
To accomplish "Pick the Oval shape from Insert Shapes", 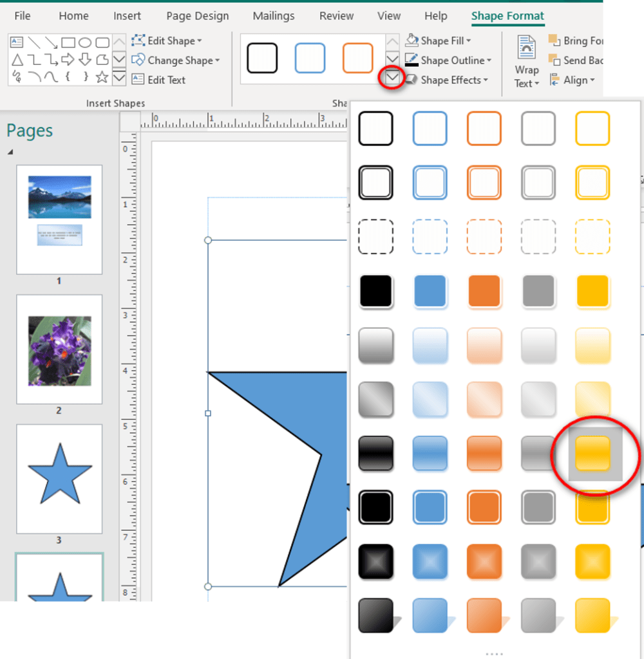I will 85,42.
